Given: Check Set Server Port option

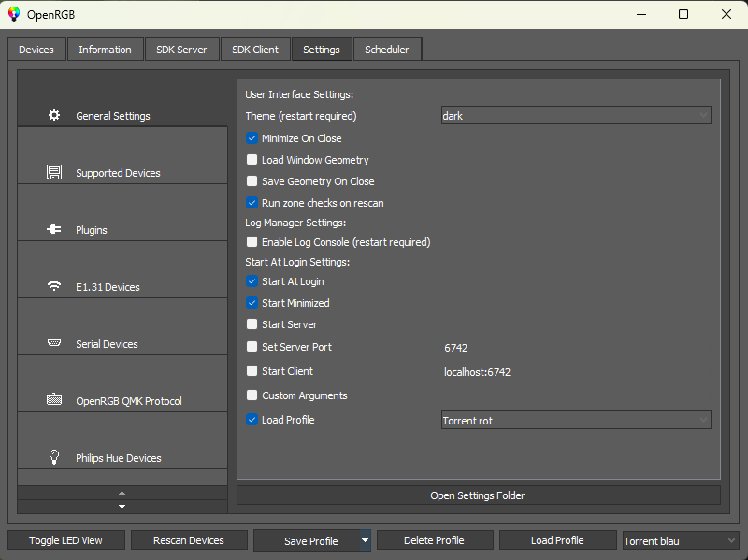Looking at the screenshot, I should click(252, 347).
